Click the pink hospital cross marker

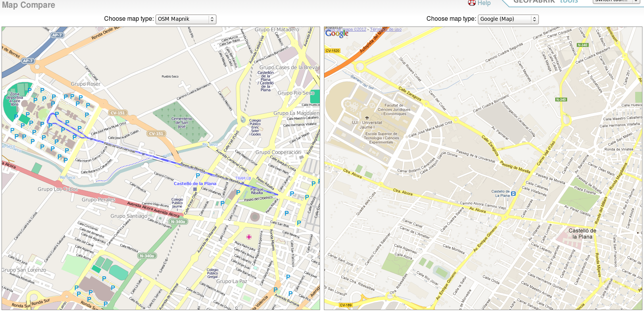pyautogui.click(x=249, y=237)
